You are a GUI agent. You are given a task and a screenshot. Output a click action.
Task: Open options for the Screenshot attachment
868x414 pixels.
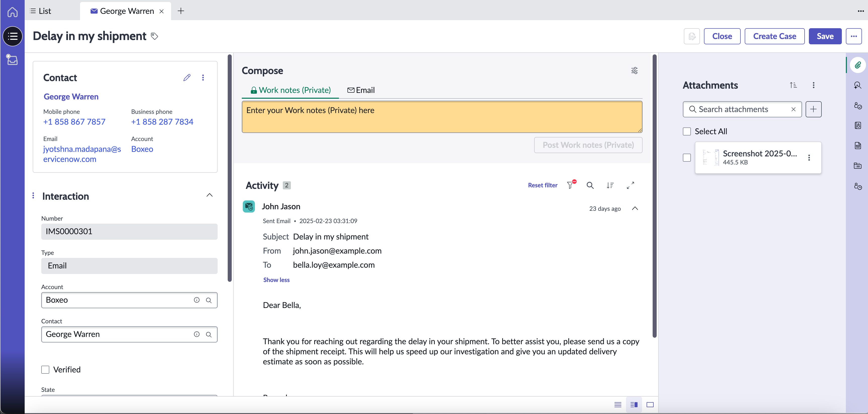[809, 157]
